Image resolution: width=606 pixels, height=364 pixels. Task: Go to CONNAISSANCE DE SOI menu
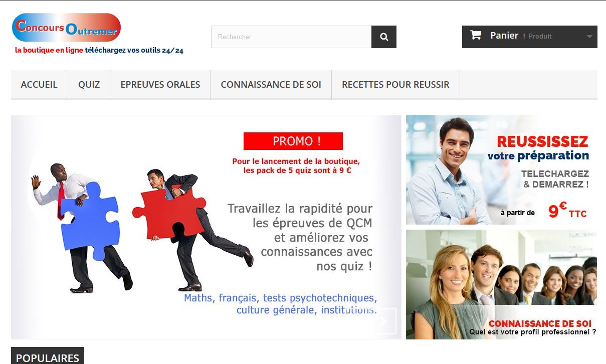tap(271, 85)
